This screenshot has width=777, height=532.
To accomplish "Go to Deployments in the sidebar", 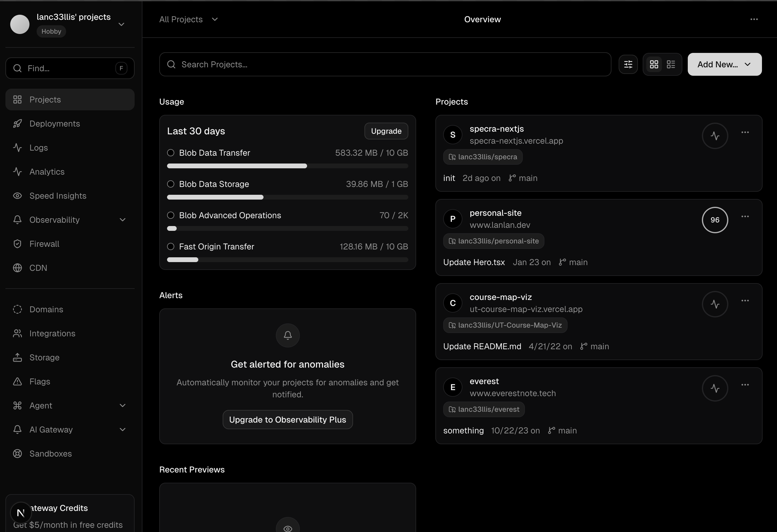I will point(54,124).
